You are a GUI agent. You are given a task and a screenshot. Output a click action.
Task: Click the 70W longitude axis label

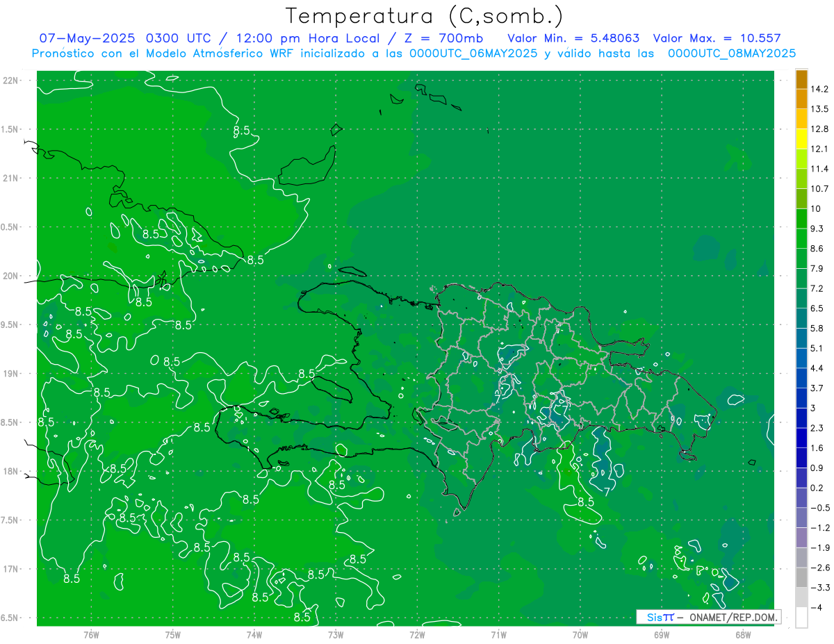tap(580, 635)
